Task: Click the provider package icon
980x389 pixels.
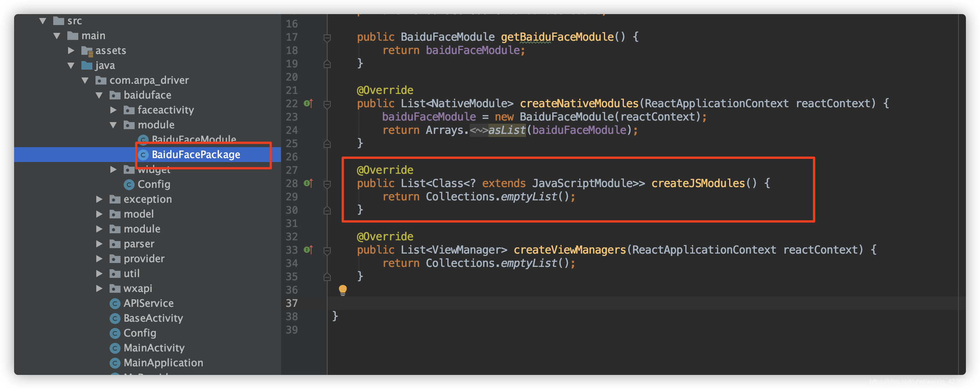Action: coord(115,259)
